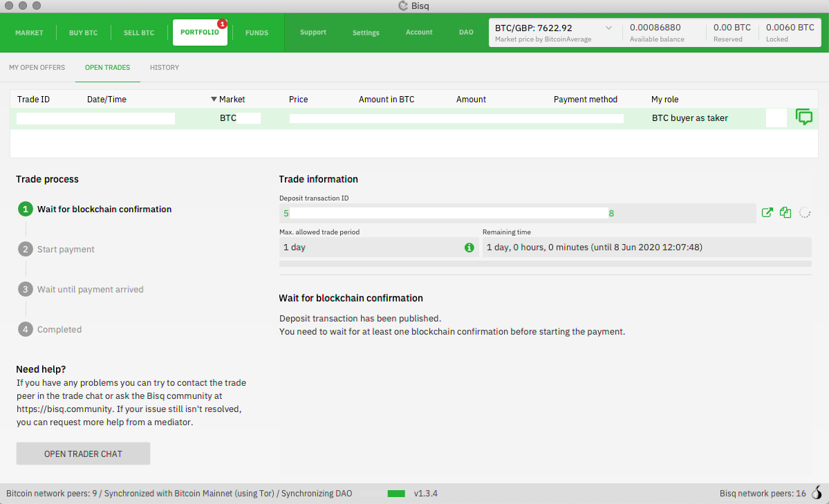
Task: Click the 'Deposit transaction has been published.' message
Action: point(360,319)
